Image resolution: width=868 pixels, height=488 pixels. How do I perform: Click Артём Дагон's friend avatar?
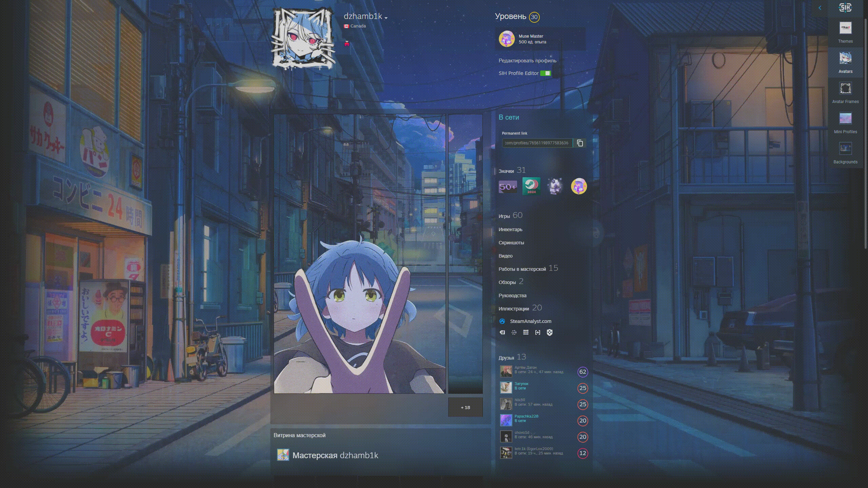506,371
